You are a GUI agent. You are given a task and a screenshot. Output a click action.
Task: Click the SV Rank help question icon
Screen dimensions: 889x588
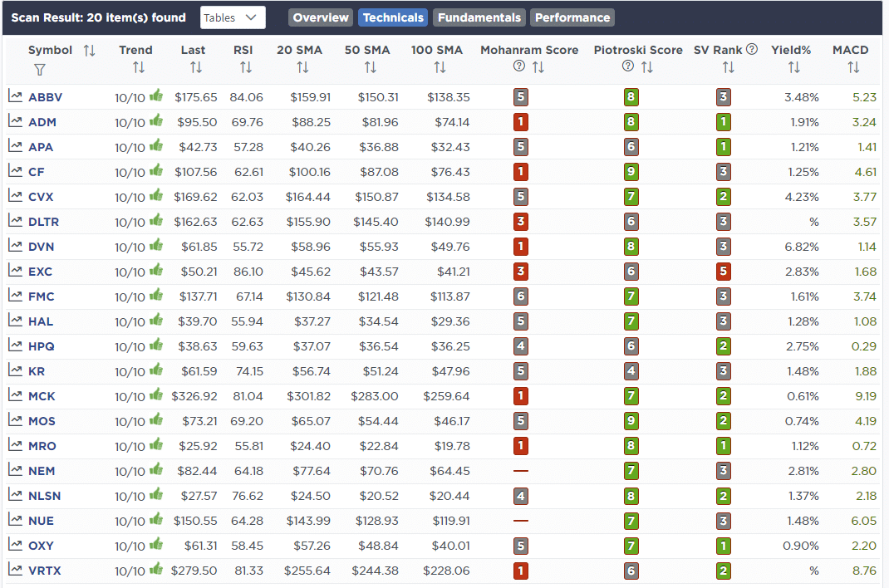752,49
